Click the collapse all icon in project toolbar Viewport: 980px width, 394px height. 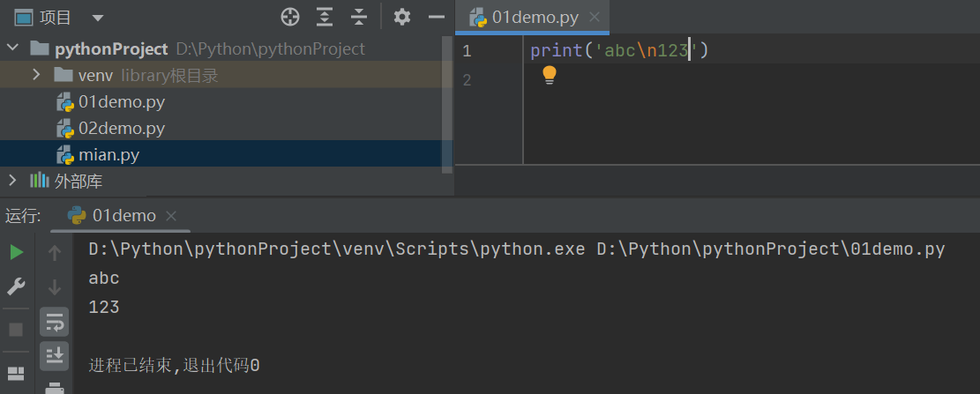(358, 17)
